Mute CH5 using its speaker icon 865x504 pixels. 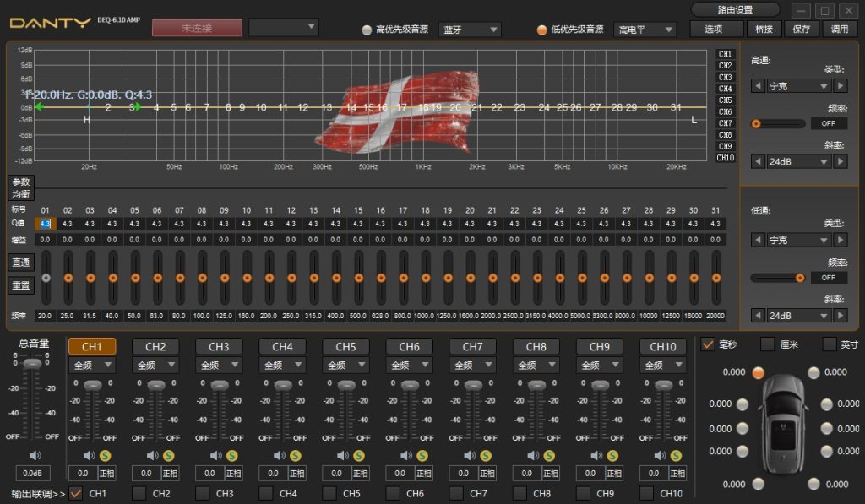tap(343, 456)
